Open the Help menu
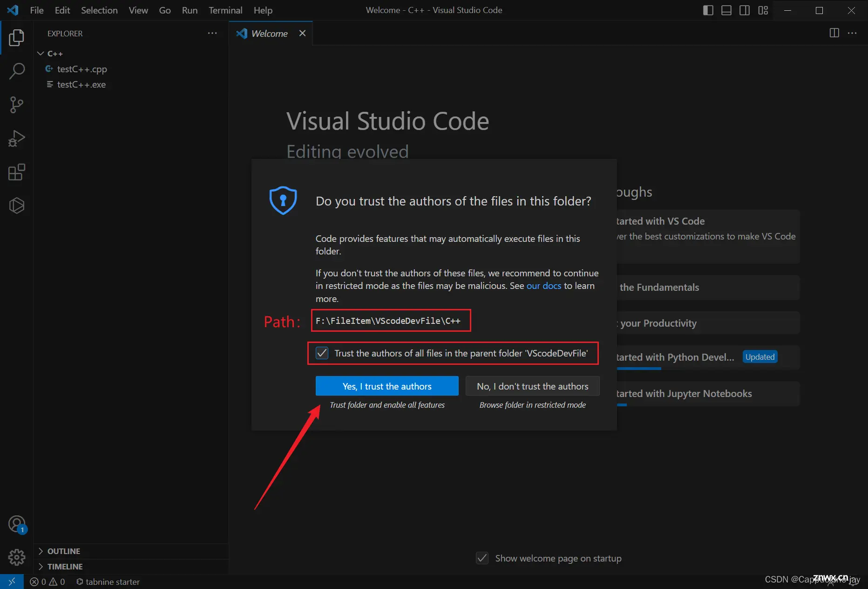Viewport: 868px width, 589px height. coord(263,10)
